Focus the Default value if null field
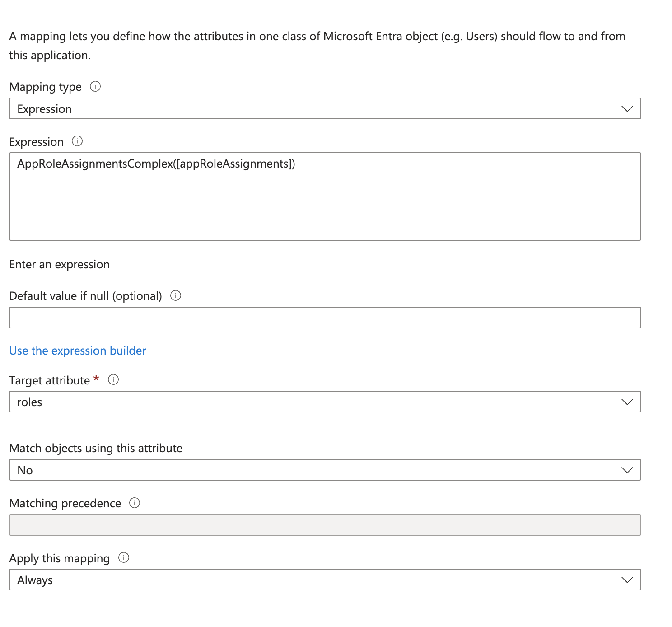This screenshot has width=672, height=627. click(x=325, y=318)
